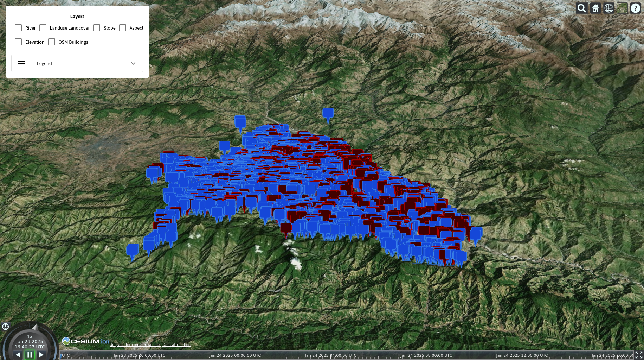Image resolution: width=644 pixels, height=360 pixels.
Task: Play the animation forward
Action: coord(41,355)
